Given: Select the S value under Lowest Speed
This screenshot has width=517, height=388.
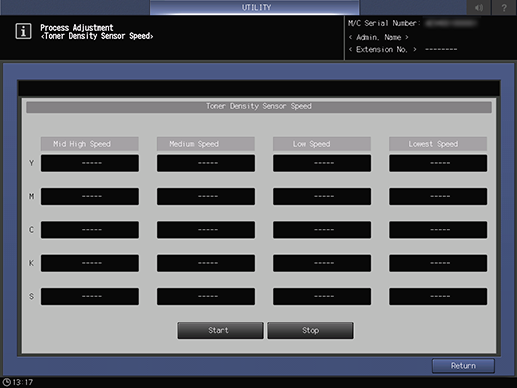Looking at the screenshot, I should (x=438, y=296).
